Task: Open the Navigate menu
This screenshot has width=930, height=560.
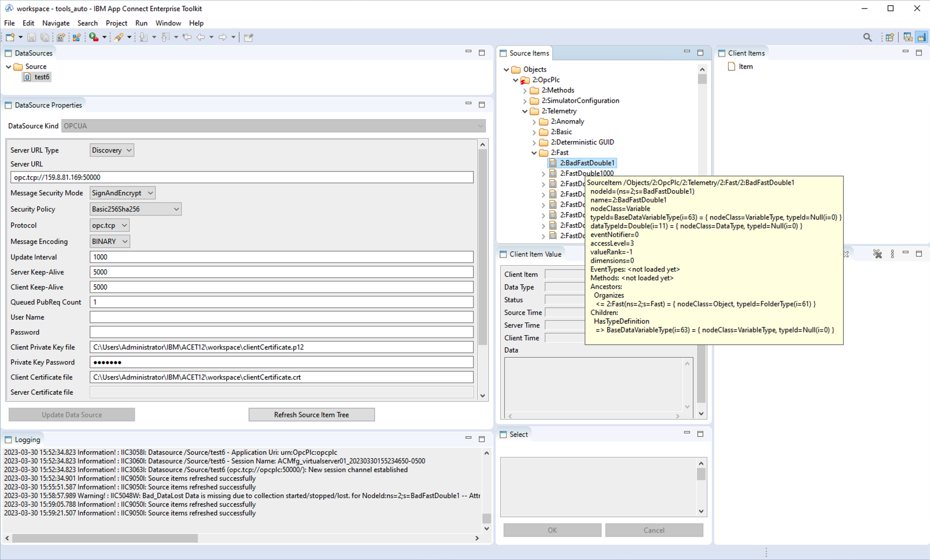Action: (x=56, y=23)
